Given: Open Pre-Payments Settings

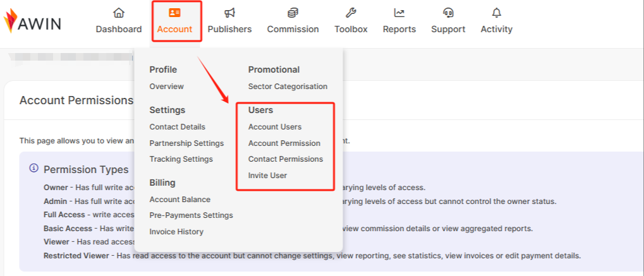Looking at the screenshot, I should coord(191,215).
